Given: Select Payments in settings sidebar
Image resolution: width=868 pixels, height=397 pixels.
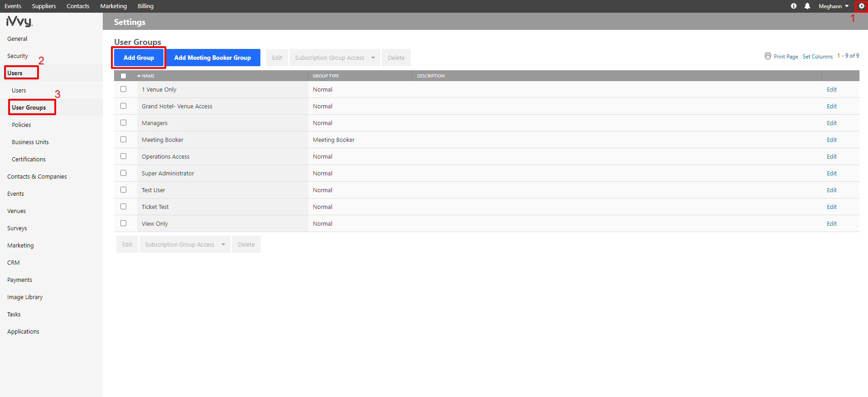Looking at the screenshot, I should pos(20,280).
